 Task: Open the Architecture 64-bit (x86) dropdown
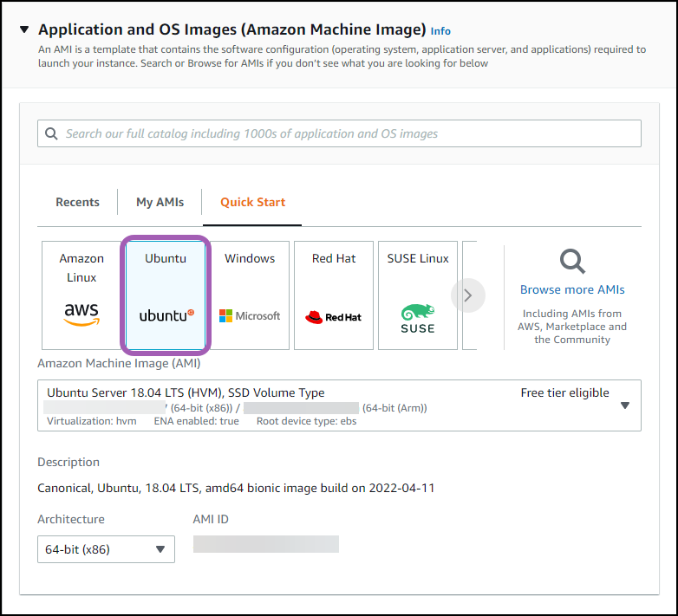(106, 549)
